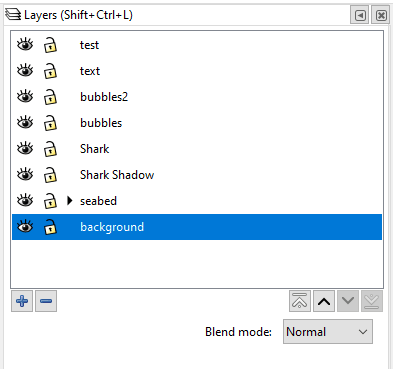Lock the Shark Shadow layer
This screenshot has height=369, width=393.
pyautogui.click(x=50, y=175)
